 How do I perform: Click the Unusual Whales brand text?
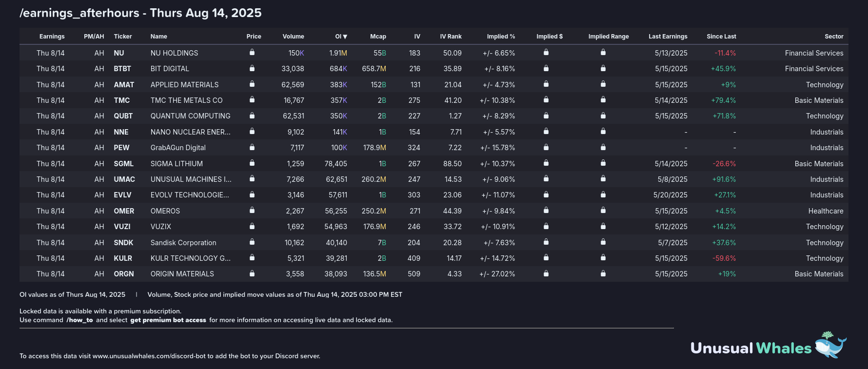click(x=751, y=348)
